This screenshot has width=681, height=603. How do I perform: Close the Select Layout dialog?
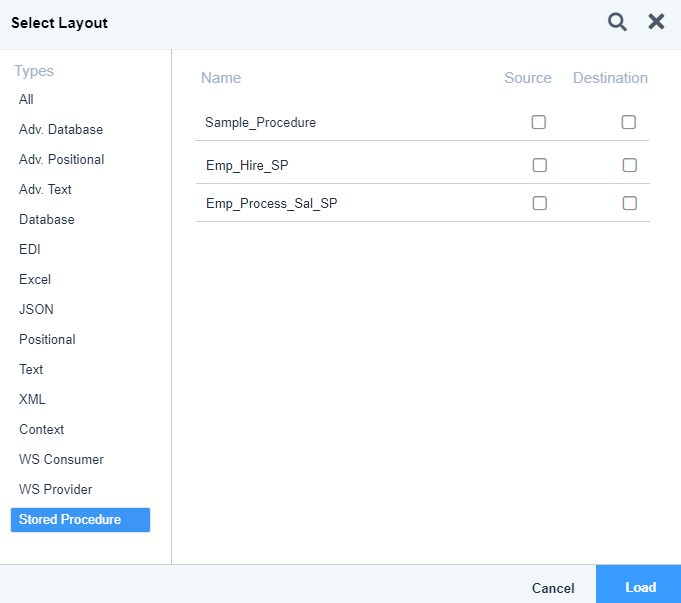point(656,21)
